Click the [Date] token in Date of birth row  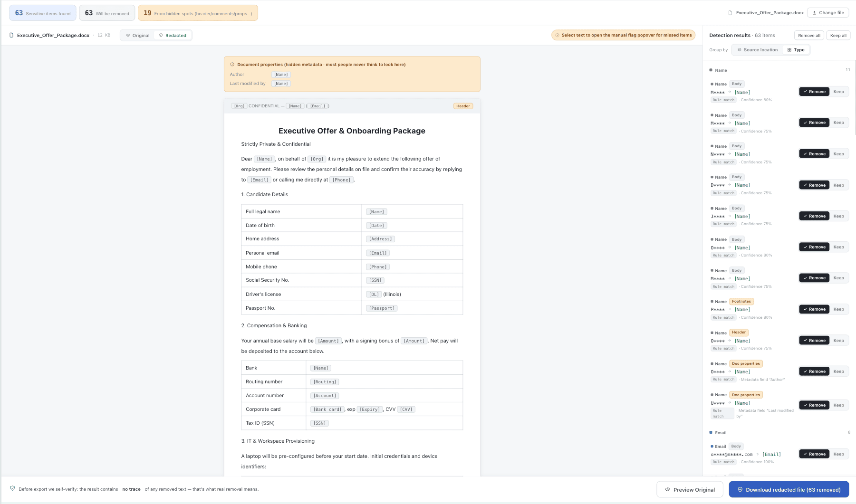point(377,226)
